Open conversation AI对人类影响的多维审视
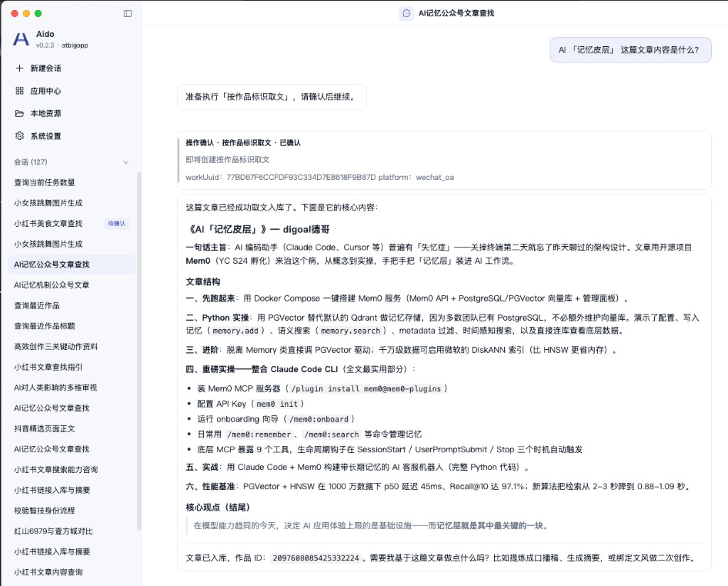Screen dimensions: 728x586 pyautogui.click(x=72, y=388)
